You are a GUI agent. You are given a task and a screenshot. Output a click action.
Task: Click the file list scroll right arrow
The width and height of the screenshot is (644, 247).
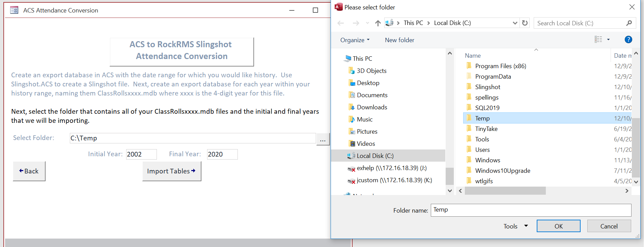pos(627,191)
